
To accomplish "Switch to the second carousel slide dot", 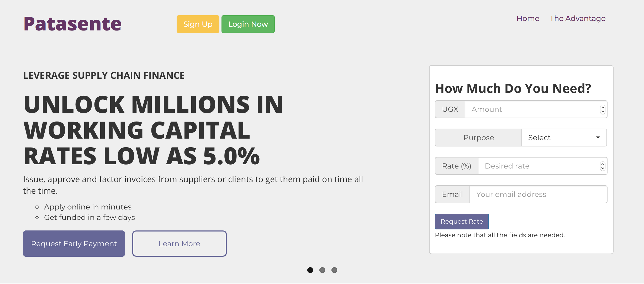I will pos(322,270).
